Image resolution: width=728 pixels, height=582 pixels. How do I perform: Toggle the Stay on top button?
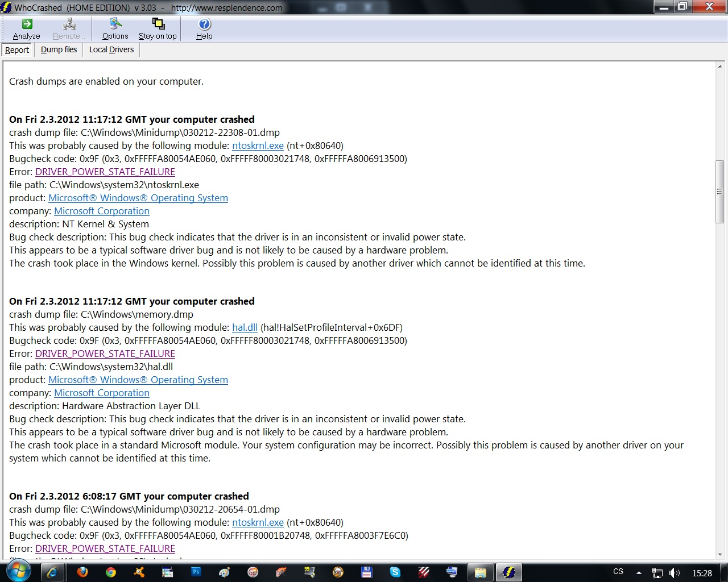tap(158, 29)
